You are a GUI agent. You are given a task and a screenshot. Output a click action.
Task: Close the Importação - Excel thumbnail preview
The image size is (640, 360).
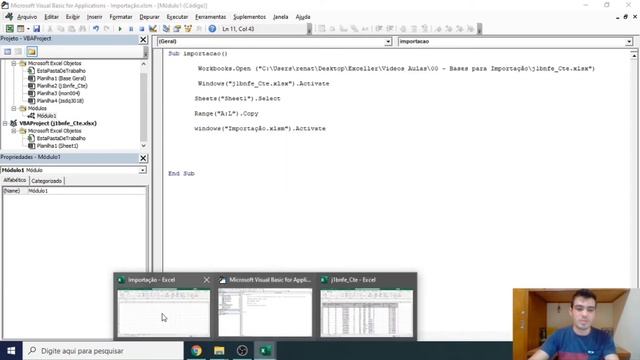pyautogui.click(x=207, y=280)
